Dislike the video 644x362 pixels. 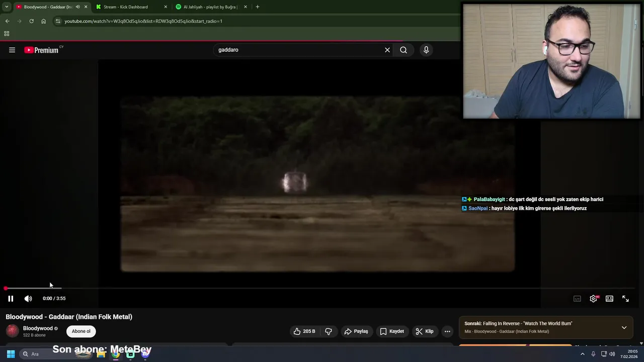(x=329, y=331)
